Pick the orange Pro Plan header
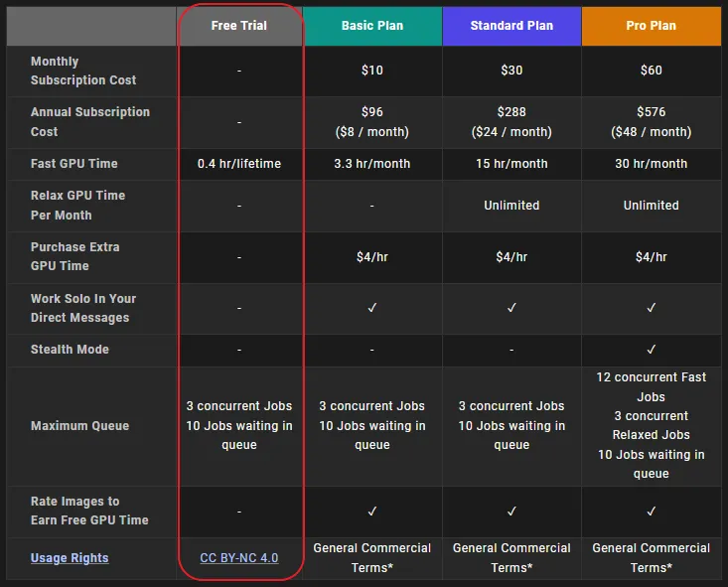728x587 pixels. coord(652,26)
